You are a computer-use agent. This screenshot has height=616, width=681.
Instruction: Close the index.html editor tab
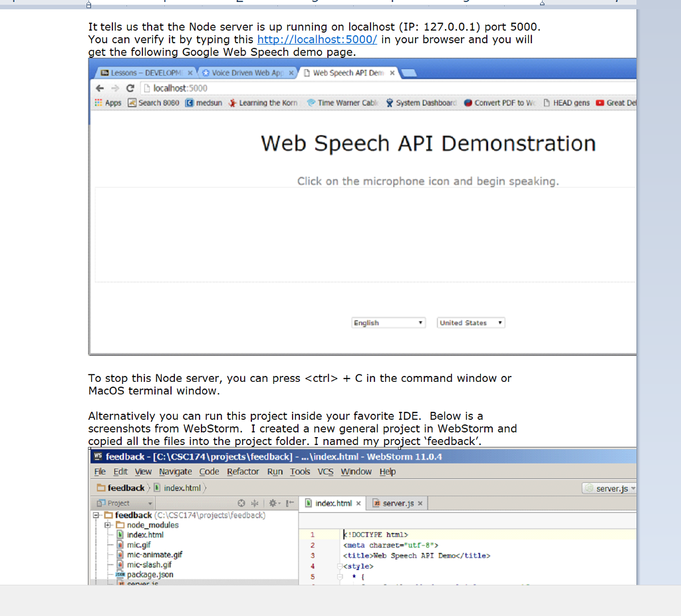tap(358, 504)
